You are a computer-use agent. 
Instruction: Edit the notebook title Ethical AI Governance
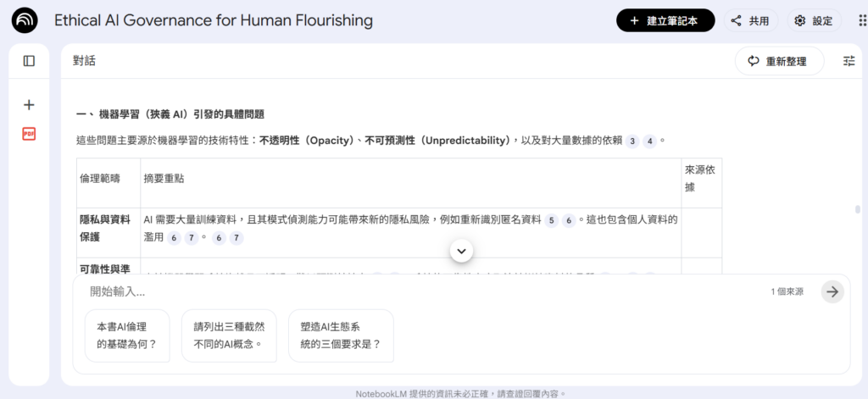pos(213,20)
